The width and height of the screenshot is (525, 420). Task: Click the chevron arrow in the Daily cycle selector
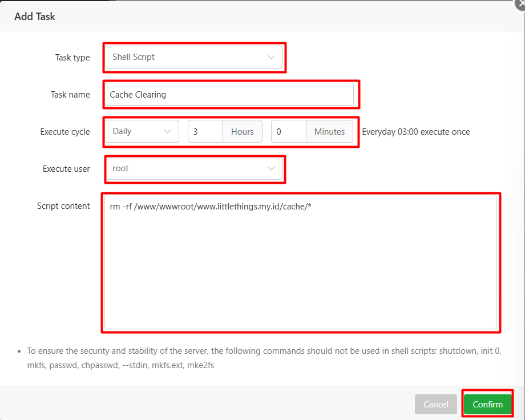[167, 131]
